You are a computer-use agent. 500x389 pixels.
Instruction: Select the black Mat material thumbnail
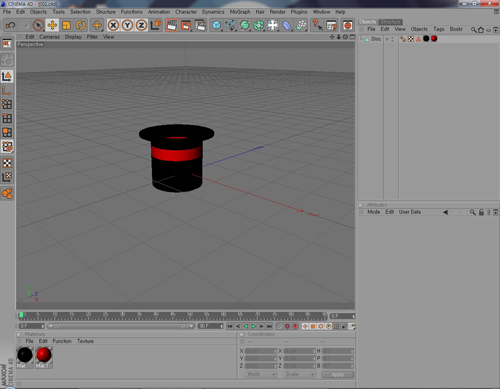pyautogui.click(x=25, y=357)
